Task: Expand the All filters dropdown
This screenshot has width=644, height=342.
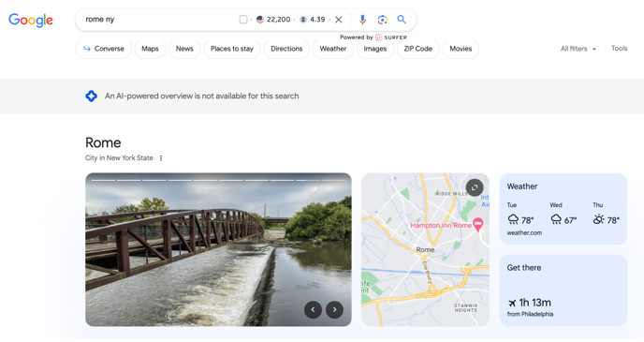Action: 578,49
